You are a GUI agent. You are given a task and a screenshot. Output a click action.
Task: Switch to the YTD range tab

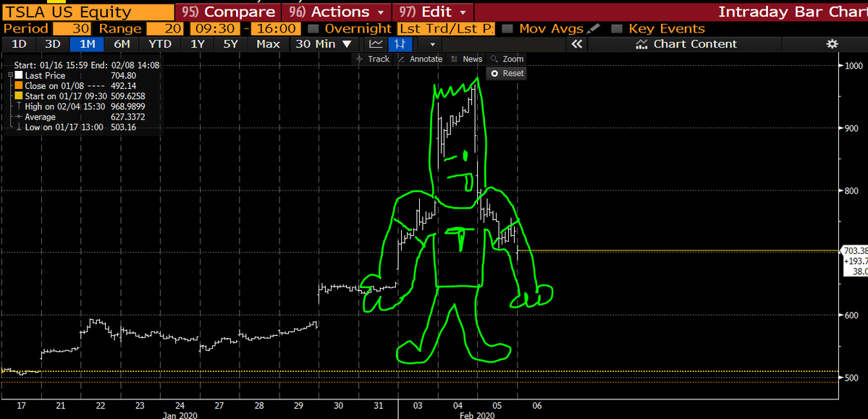tap(159, 44)
